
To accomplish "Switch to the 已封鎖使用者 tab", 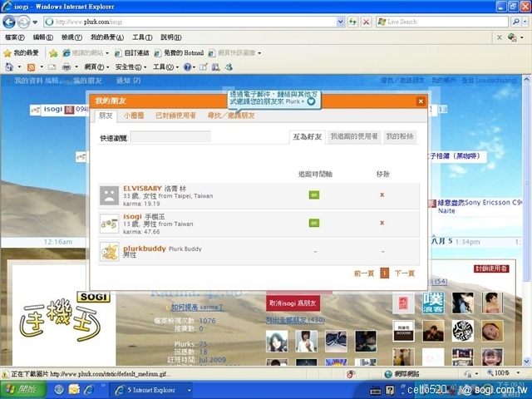I will (175, 116).
